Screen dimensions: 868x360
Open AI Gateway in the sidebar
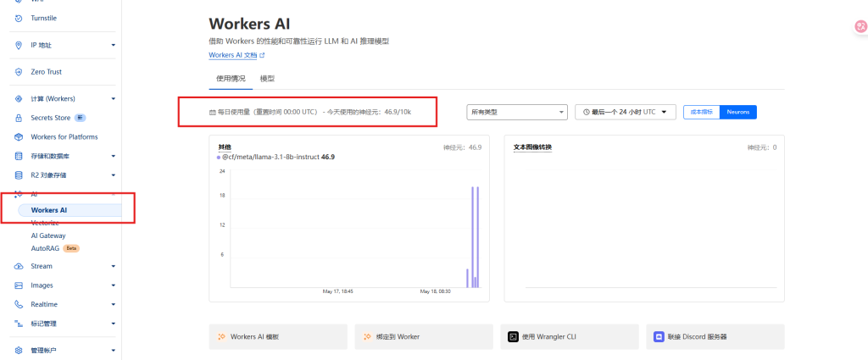pyautogui.click(x=48, y=235)
